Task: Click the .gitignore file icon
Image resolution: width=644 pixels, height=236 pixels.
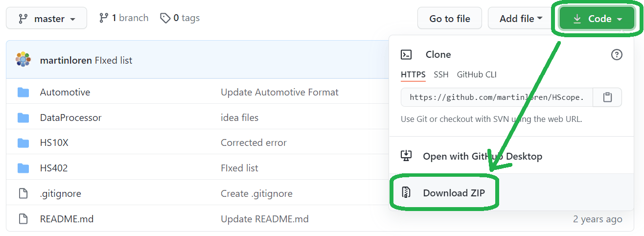Action: (23, 193)
